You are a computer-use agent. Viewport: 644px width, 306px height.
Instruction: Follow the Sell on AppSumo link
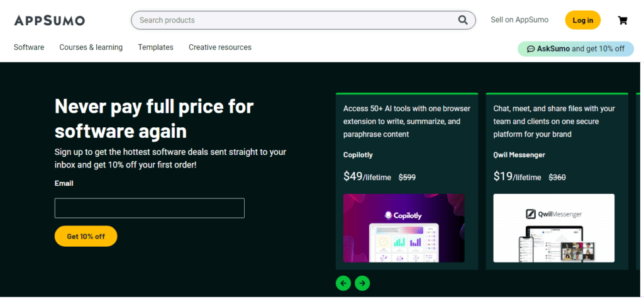(x=519, y=20)
